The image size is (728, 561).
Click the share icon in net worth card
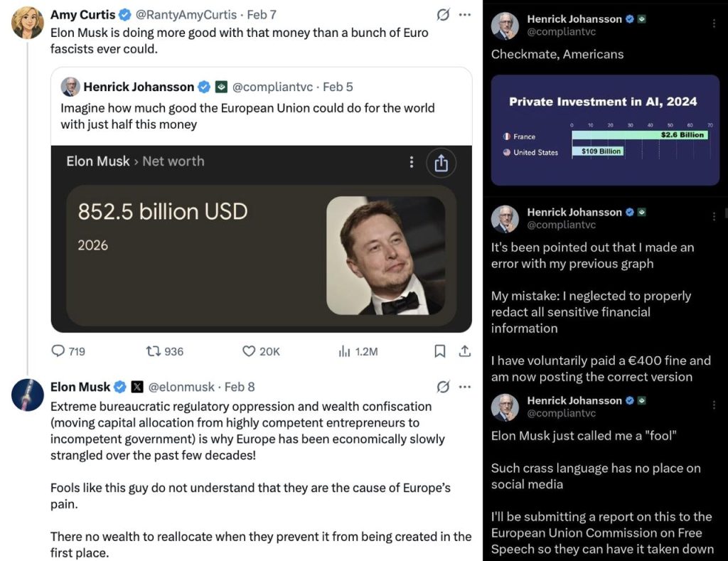(441, 163)
